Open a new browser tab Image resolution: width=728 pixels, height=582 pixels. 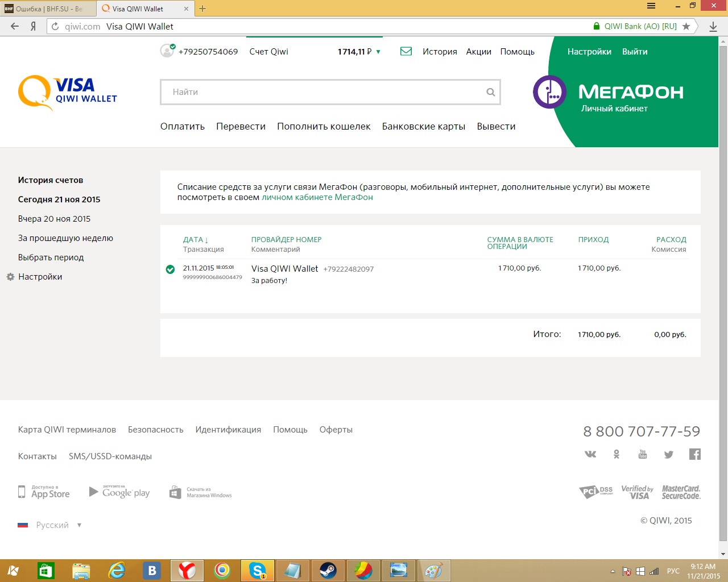pos(202,9)
